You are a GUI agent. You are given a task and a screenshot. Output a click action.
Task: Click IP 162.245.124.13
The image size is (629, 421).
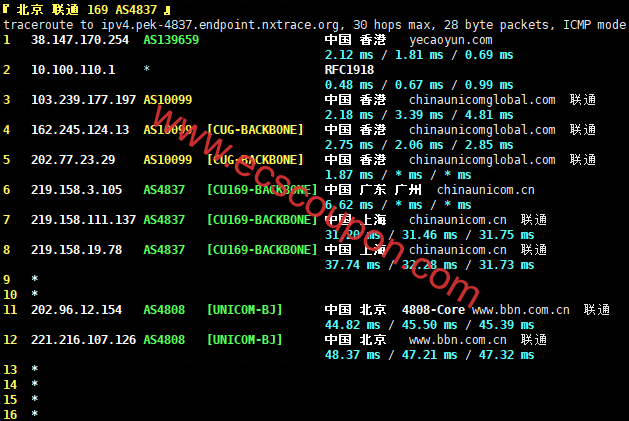(x=80, y=130)
